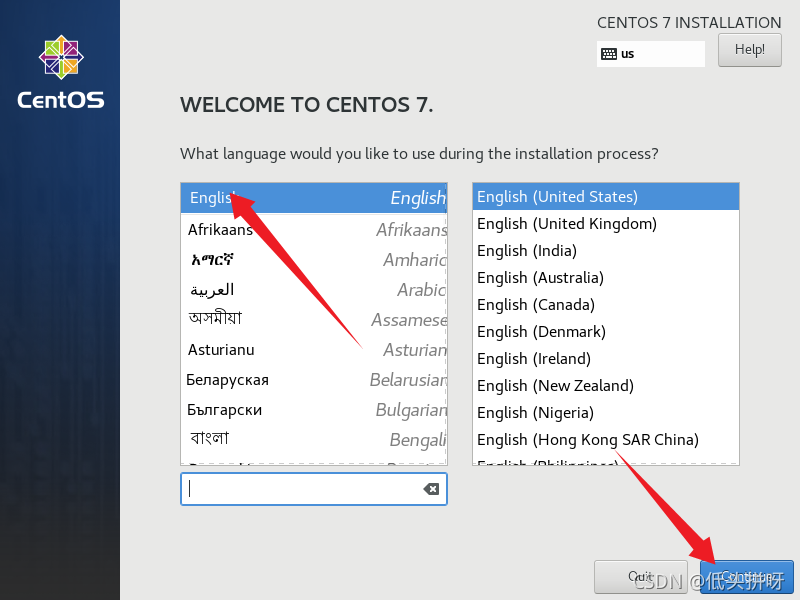Choose English (Nigeria) locale
800x600 pixels.
click(x=606, y=413)
